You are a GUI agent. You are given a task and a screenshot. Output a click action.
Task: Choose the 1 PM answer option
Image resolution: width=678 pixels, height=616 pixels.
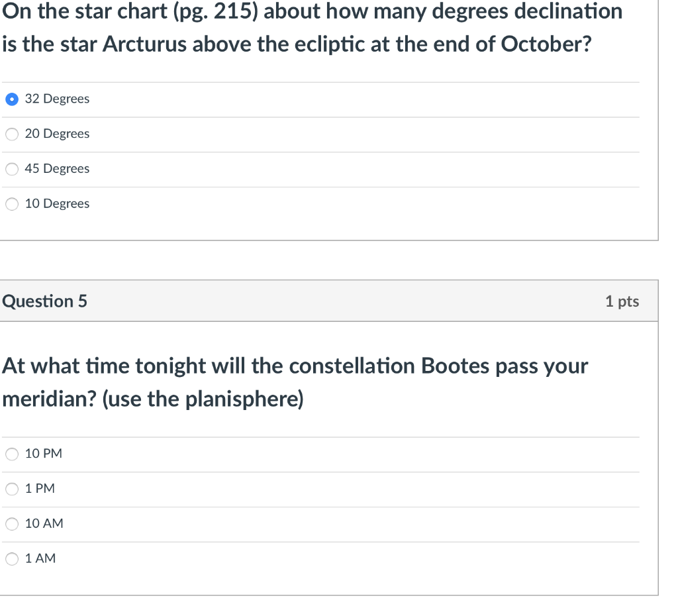(11, 489)
